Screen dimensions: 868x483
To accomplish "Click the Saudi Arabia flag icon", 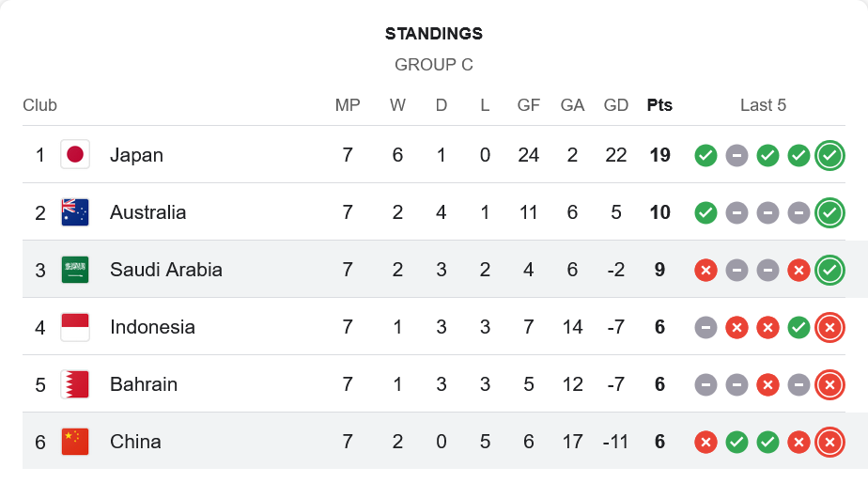I will 75,270.
